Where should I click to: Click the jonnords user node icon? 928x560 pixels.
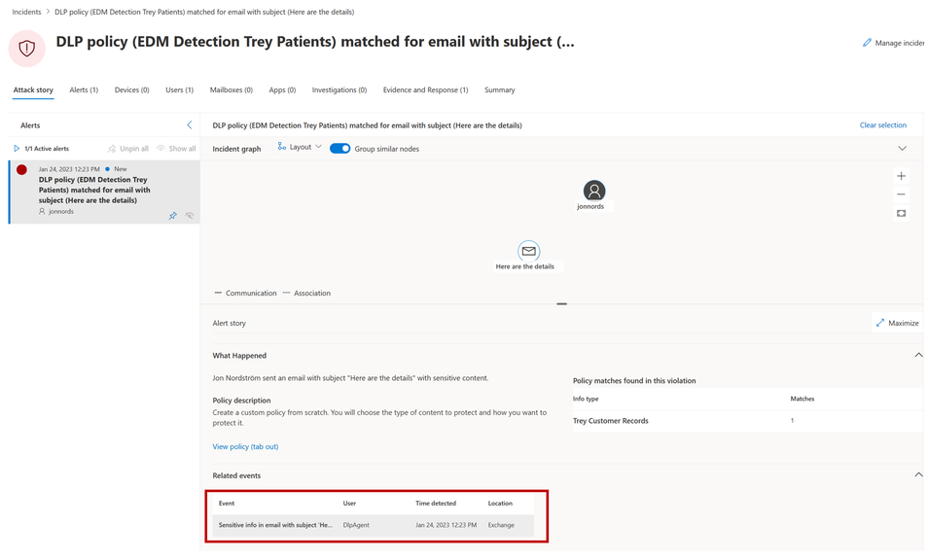[593, 190]
